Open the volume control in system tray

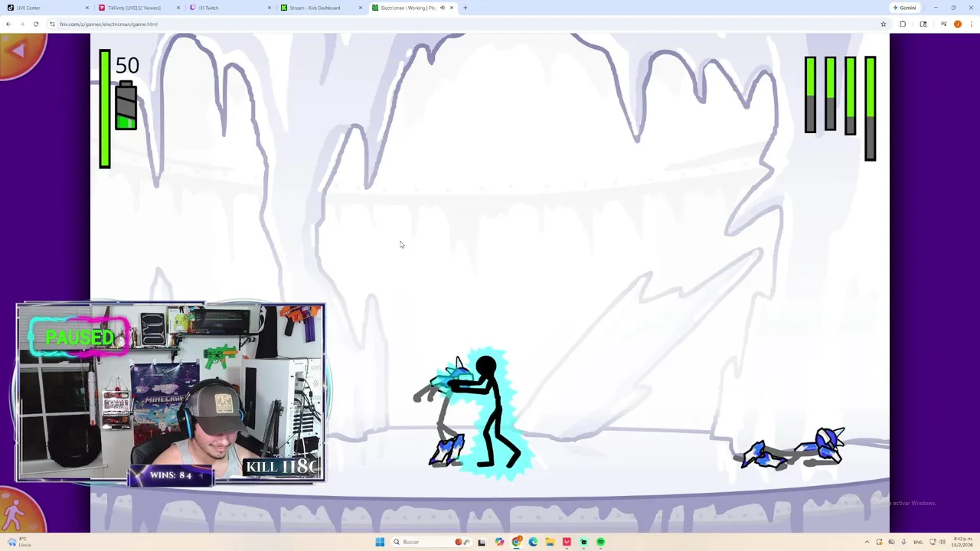942,542
